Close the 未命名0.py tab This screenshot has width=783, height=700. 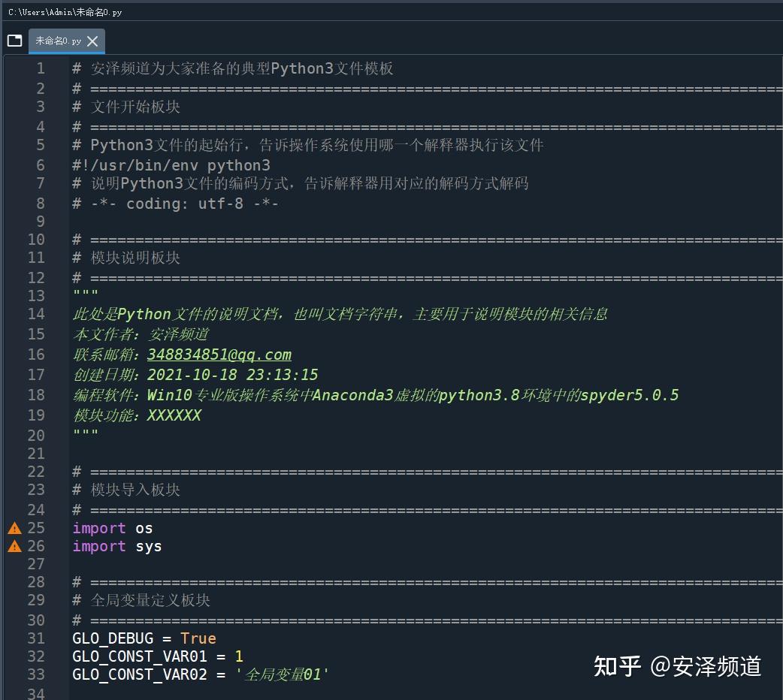click(x=92, y=41)
